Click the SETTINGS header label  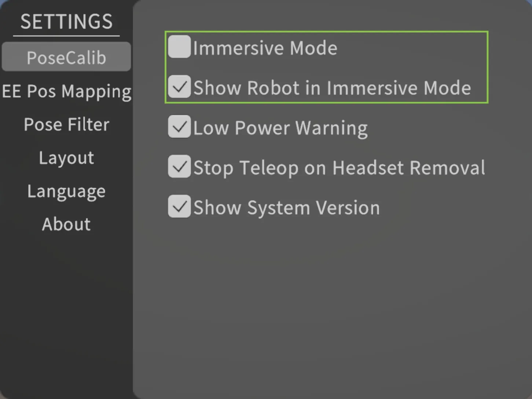(66, 21)
